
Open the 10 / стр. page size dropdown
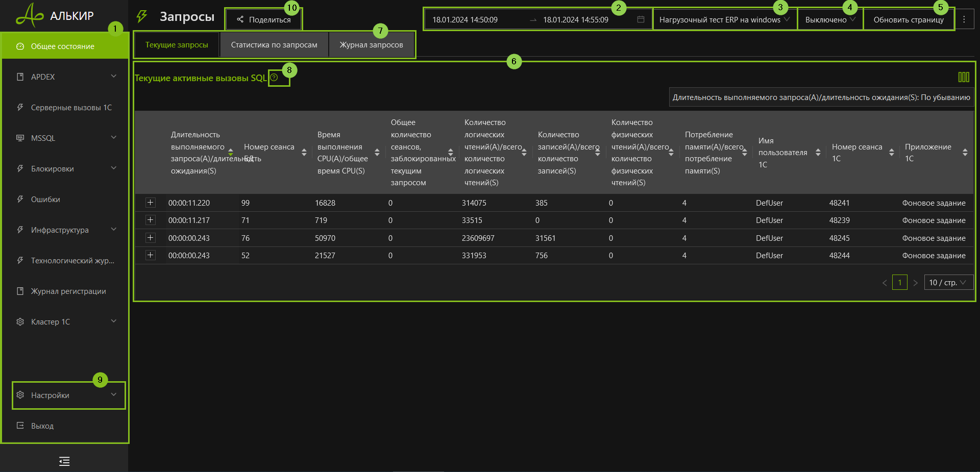(948, 283)
